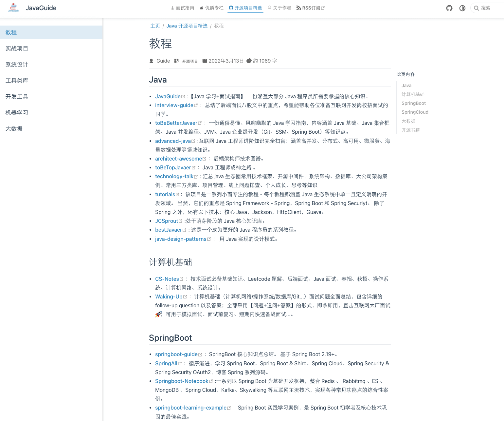Focus the 搜索 search box
Viewport: 504px width, 421px height.
click(488, 8)
